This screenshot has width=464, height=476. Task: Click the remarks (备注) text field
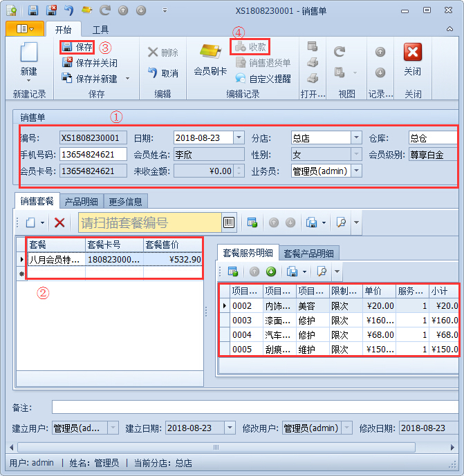pos(256,407)
